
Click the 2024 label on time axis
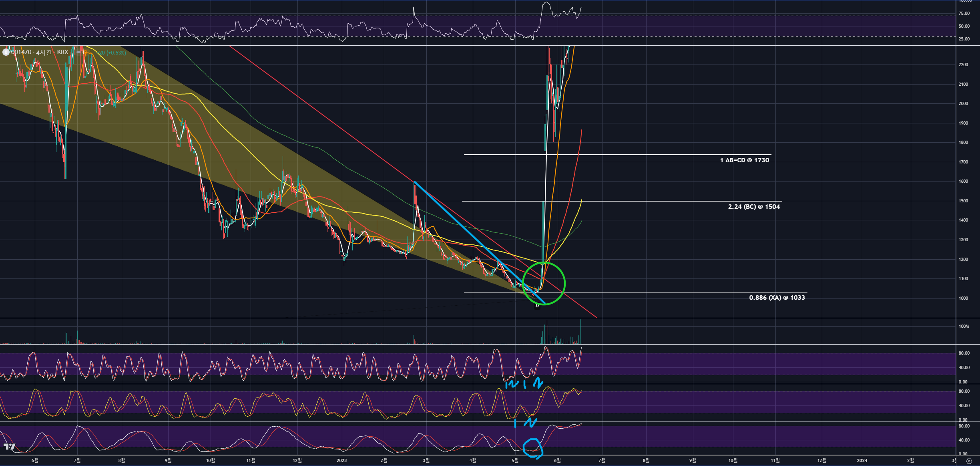(862, 460)
